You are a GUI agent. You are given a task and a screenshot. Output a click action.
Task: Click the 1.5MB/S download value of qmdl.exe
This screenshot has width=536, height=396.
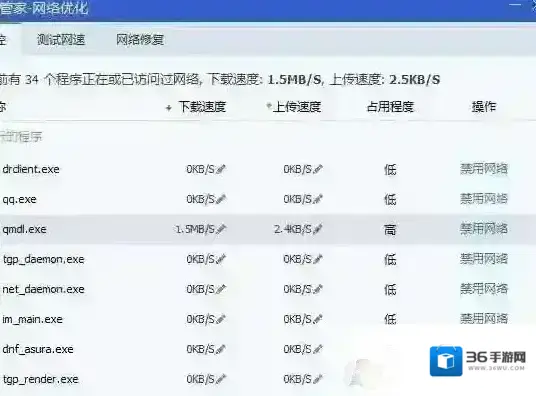pos(195,229)
